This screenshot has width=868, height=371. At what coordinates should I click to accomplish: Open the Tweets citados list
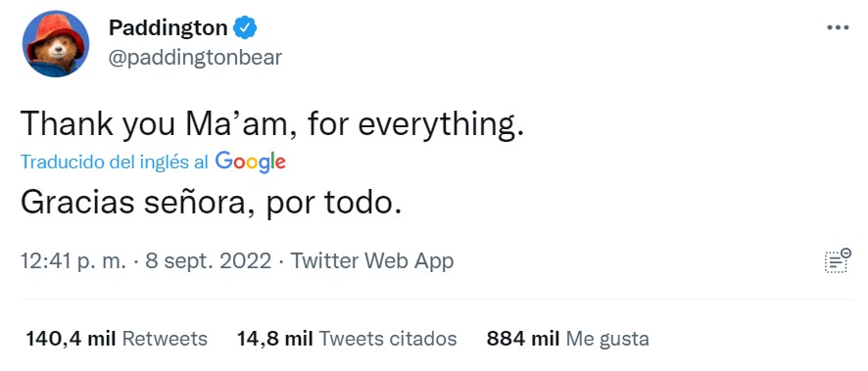tap(388, 339)
